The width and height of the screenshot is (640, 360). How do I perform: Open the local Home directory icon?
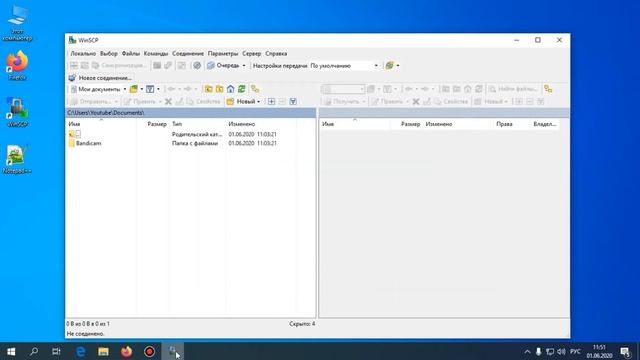point(231,89)
